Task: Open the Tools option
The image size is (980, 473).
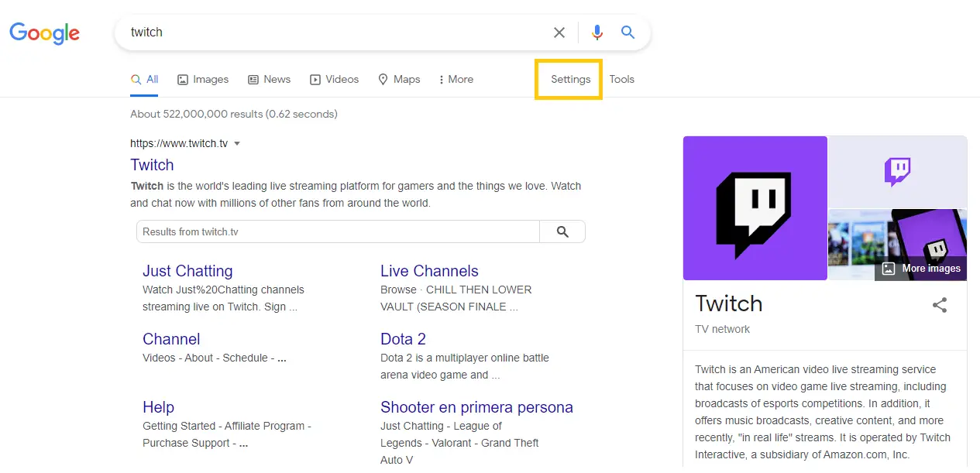Action: point(621,79)
